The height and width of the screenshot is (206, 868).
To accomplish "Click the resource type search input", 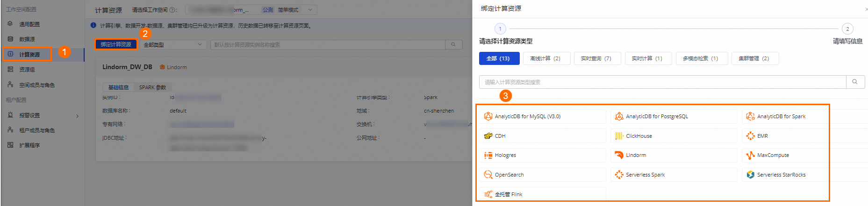I will (662, 82).
